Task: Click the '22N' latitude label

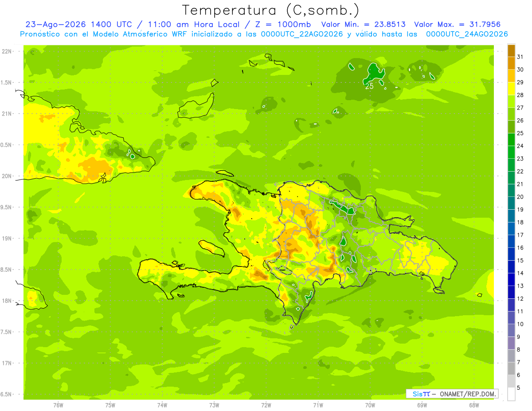Action: pyautogui.click(x=7, y=51)
